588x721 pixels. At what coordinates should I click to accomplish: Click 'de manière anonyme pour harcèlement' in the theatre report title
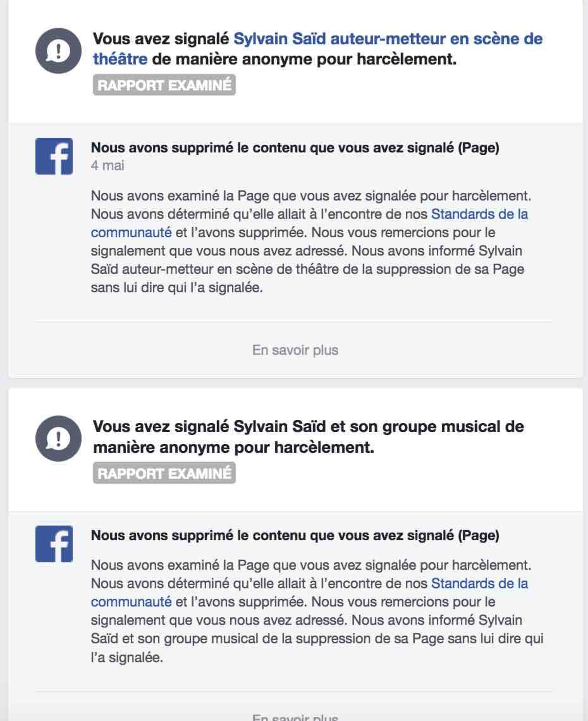pyautogui.click(x=304, y=59)
